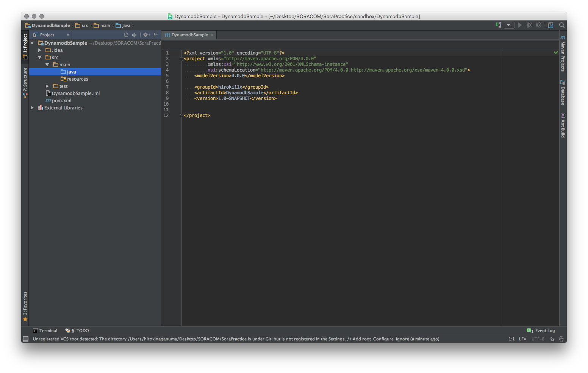Open the run configurations dropdown
This screenshot has width=588, height=373.
click(509, 25)
